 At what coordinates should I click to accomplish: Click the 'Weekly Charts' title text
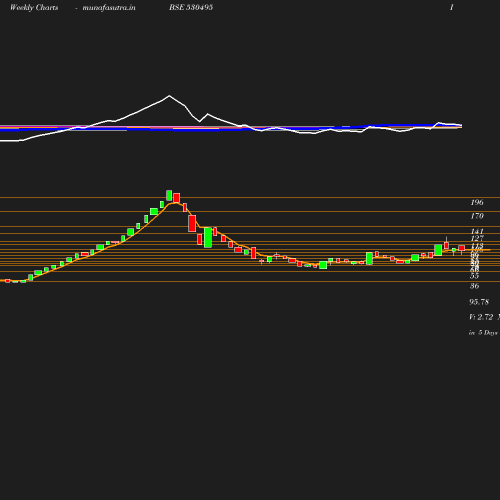pyautogui.click(x=34, y=7)
